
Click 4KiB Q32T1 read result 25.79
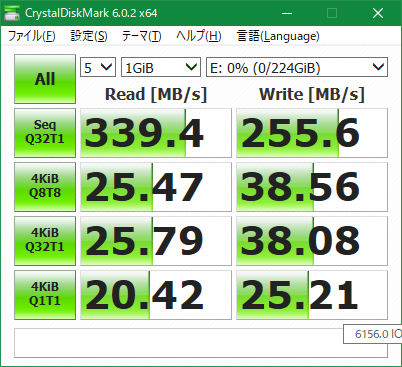point(156,241)
